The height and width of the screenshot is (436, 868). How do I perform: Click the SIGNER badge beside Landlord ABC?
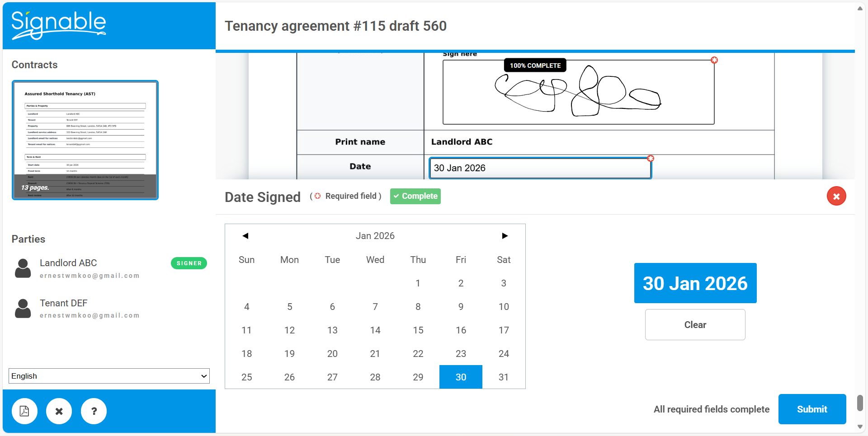click(189, 263)
